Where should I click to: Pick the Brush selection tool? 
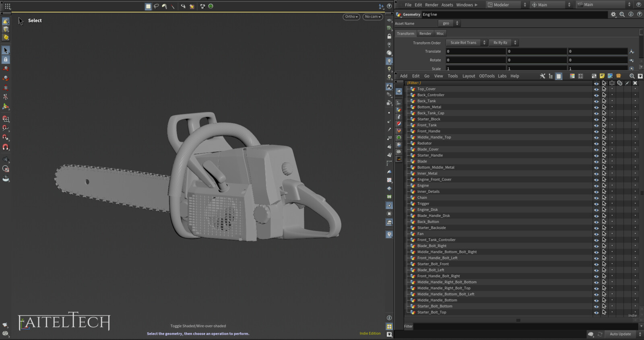coord(165,6)
